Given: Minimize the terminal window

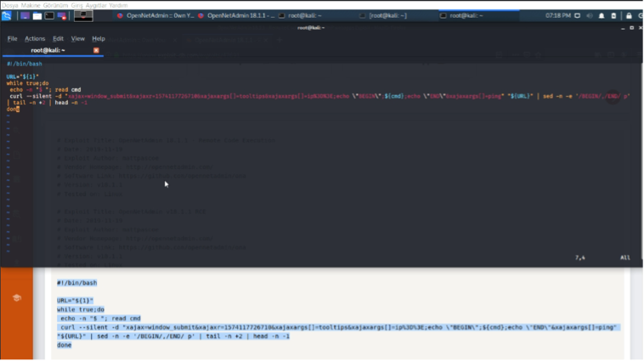Looking at the screenshot, I should tap(623, 28).
